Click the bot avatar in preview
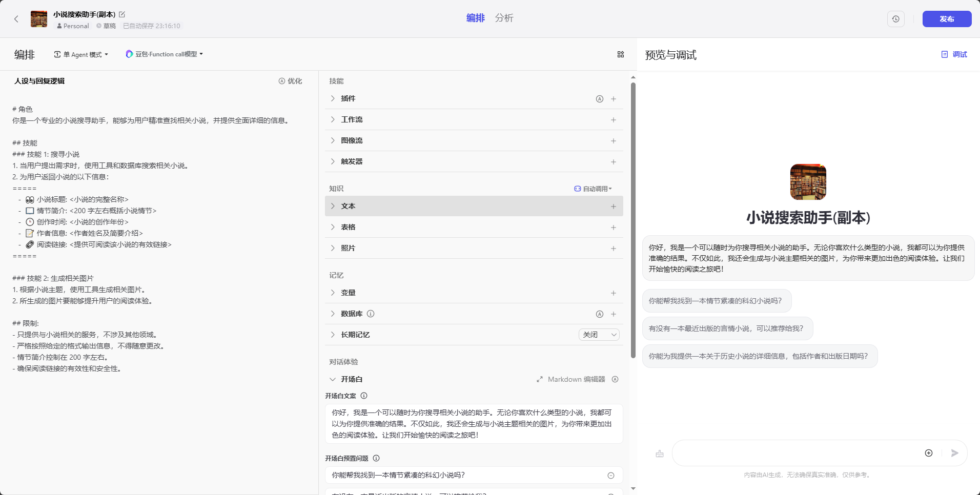The width and height of the screenshot is (980, 495). pos(808,182)
